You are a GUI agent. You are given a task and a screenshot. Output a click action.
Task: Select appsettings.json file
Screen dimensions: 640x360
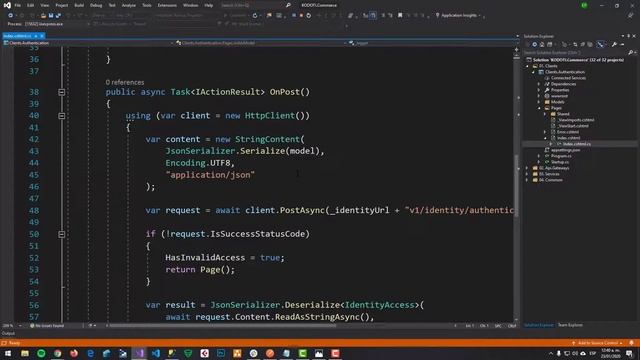click(565, 150)
